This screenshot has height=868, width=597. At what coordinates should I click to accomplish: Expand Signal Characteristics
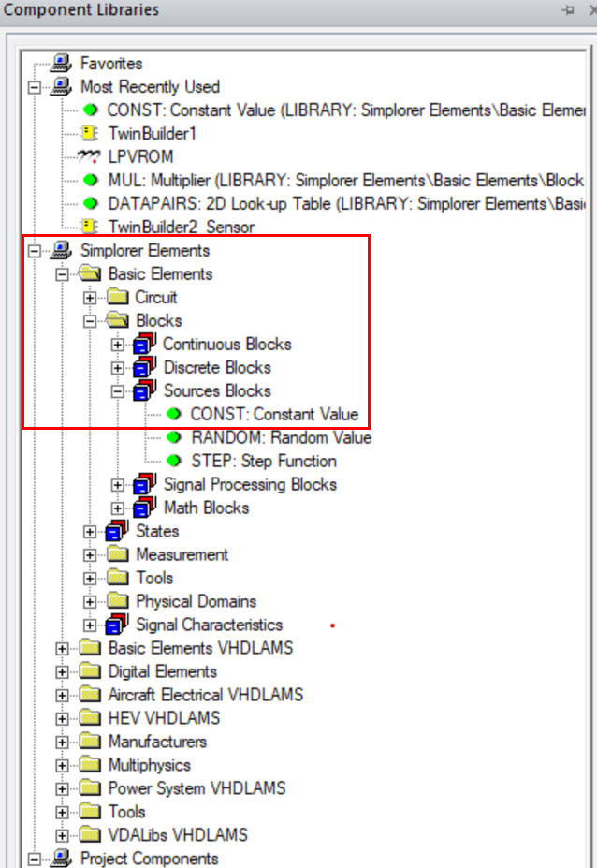[x=90, y=625]
